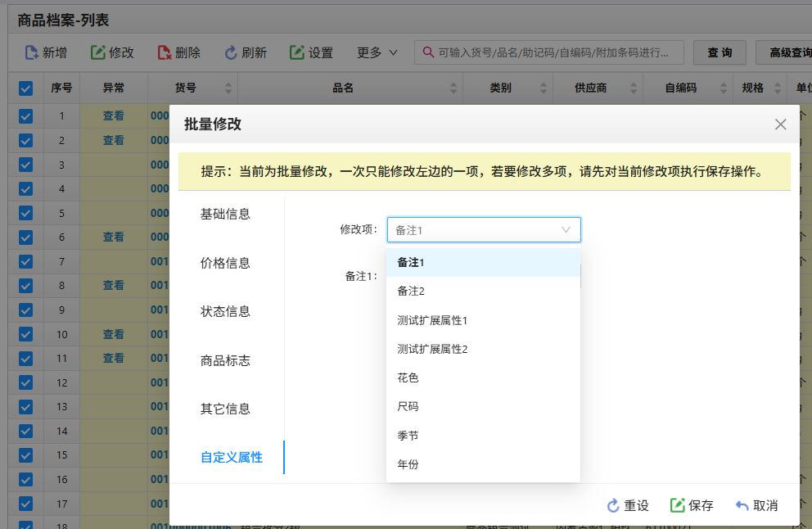
Task: Collapse the 修改项 dropdown combo box
Action: pos(566,230)
